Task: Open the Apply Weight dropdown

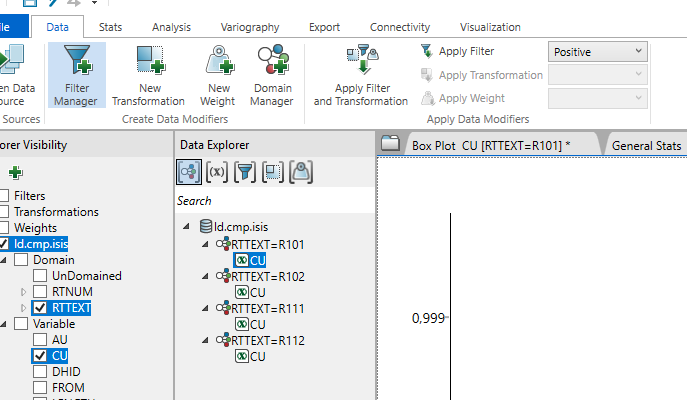Action: [x=598, y=98]
